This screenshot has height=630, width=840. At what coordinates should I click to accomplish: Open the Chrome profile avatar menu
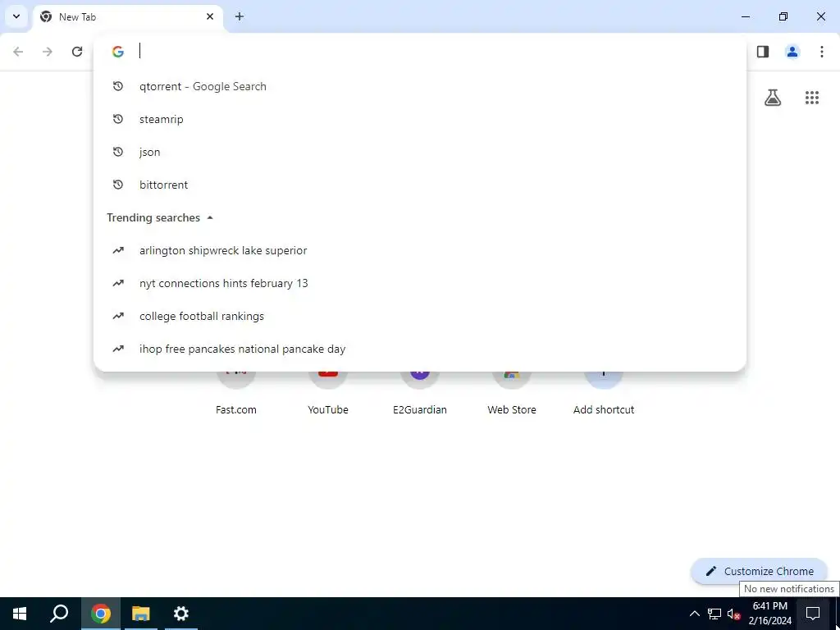coord(792,52)
